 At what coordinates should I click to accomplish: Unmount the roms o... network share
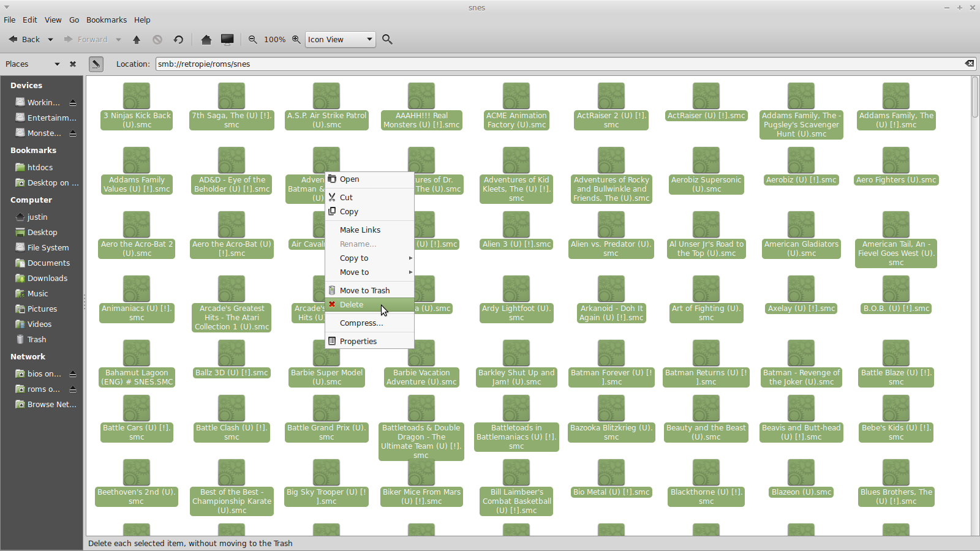point(73,389)
